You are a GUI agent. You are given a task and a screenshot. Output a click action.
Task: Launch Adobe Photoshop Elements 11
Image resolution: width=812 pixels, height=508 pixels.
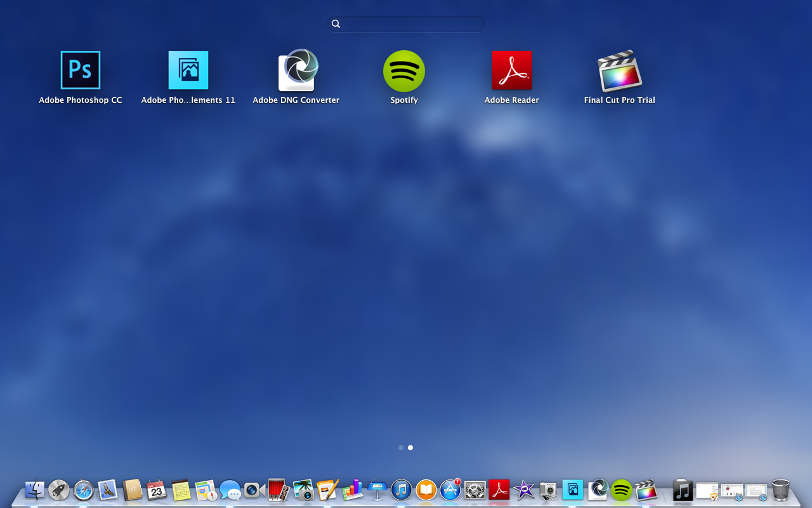(x=188, y=70)
